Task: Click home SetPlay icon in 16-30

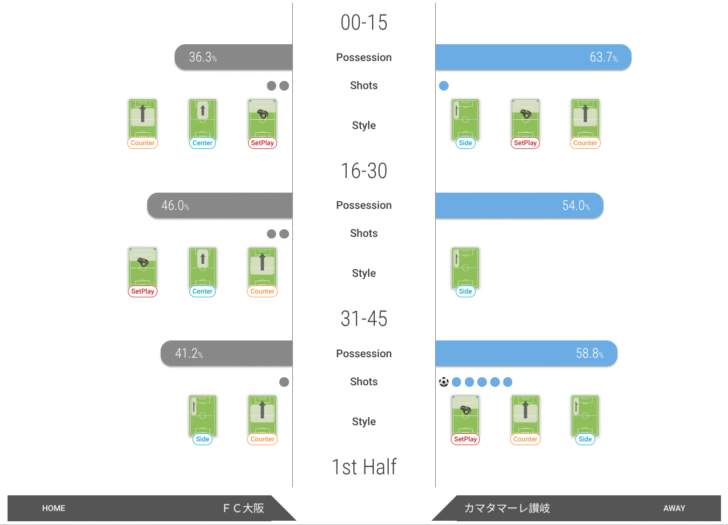Action: coord(143,272)
